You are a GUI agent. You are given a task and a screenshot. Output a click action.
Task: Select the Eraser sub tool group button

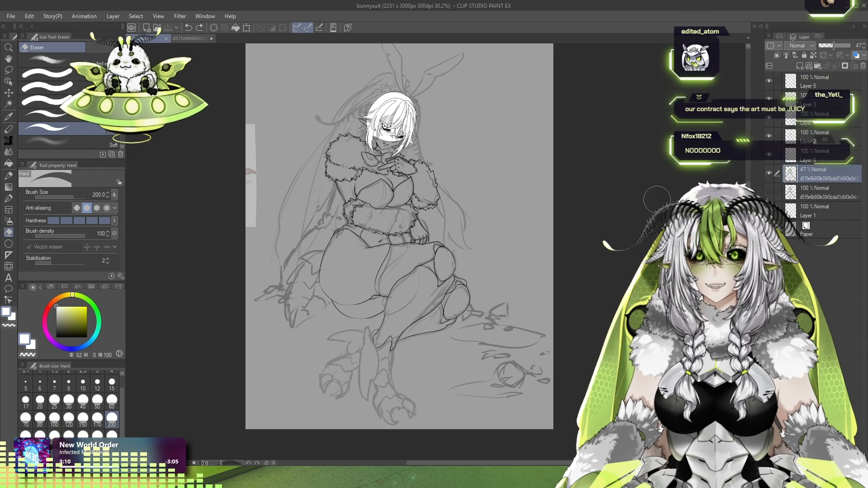(52, 47)
